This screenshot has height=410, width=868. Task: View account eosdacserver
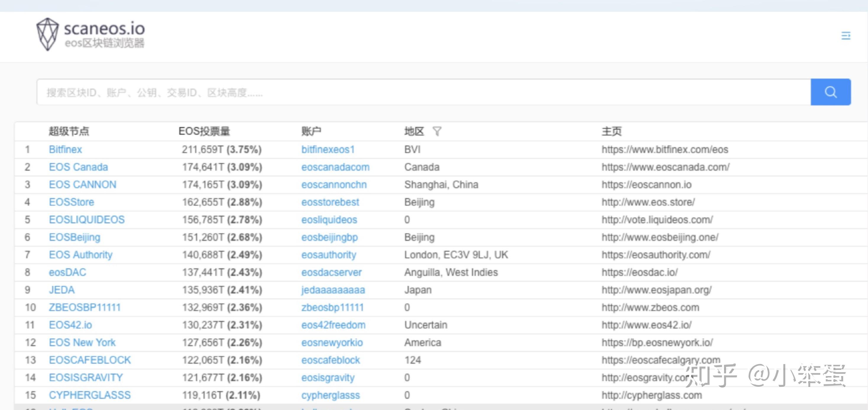point(331,272)
